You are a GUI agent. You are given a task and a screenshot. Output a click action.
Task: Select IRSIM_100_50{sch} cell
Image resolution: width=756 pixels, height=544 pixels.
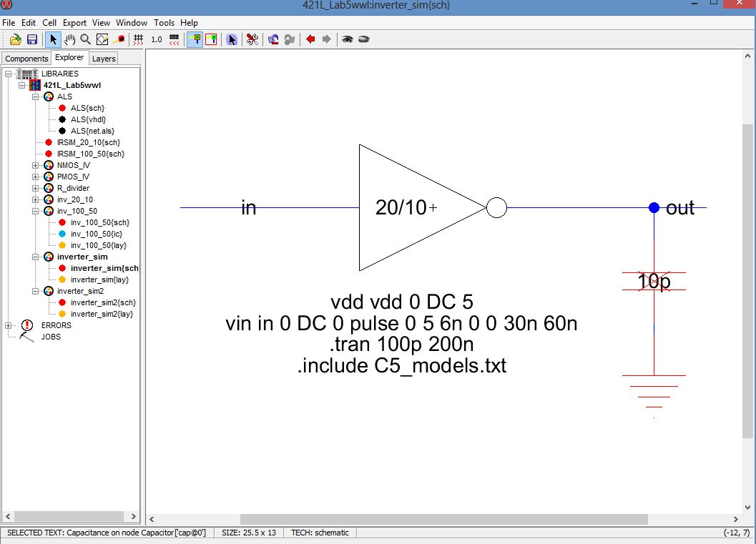(x=91, y=154)
